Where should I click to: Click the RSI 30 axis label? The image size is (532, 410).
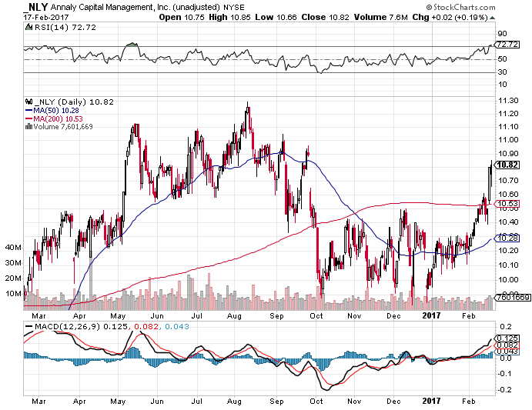click(x=502, y=72)
